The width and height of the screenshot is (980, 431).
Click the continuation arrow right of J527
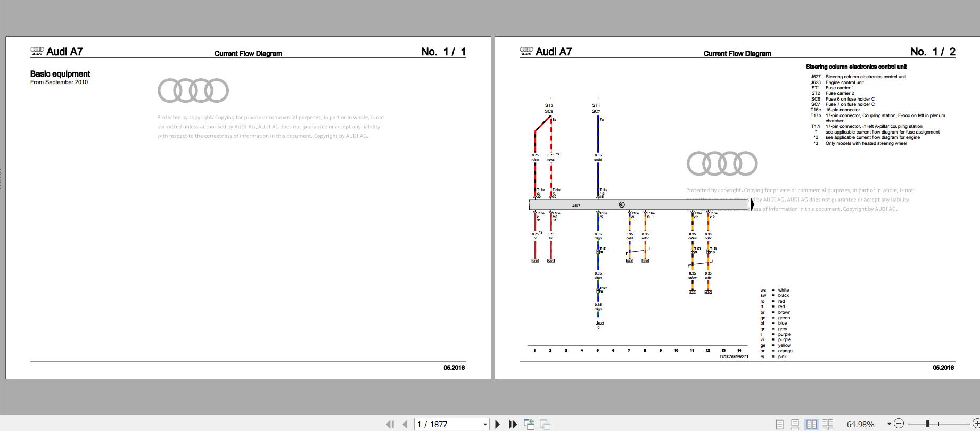coord(752,204)
